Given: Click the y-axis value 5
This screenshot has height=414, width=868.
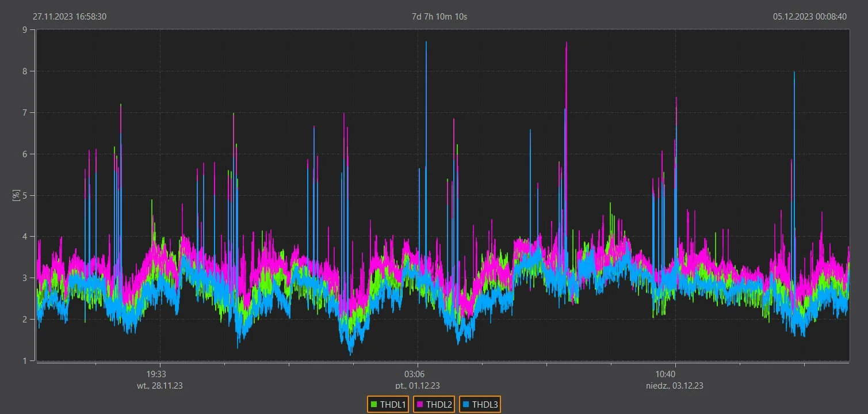Looking at the screenshot, I should click(25, 195).
